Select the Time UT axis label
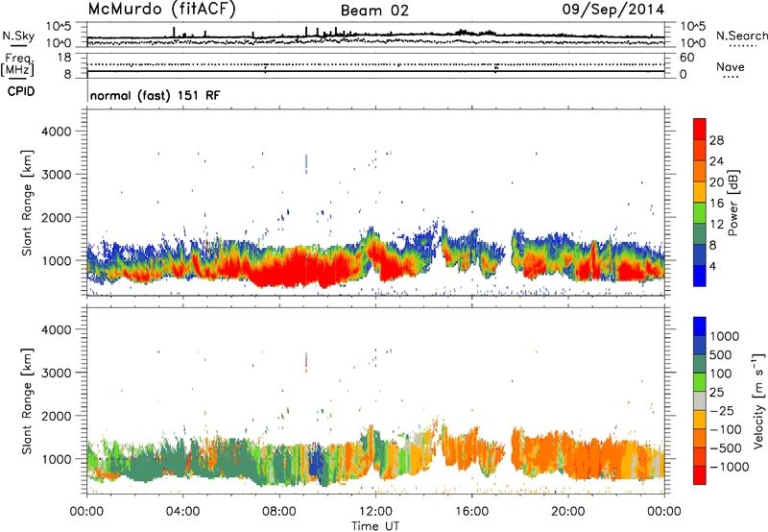 click(x=375, y=526)
